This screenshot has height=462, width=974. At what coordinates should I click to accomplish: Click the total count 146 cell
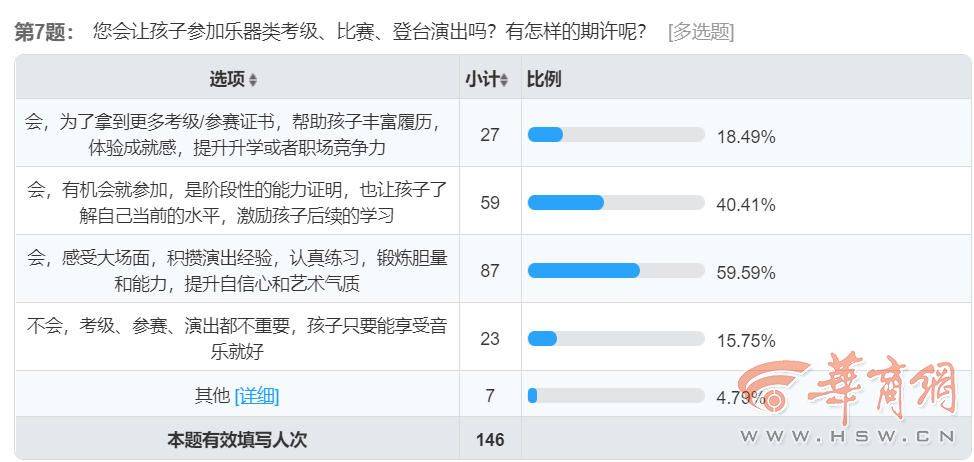[489, 439]
